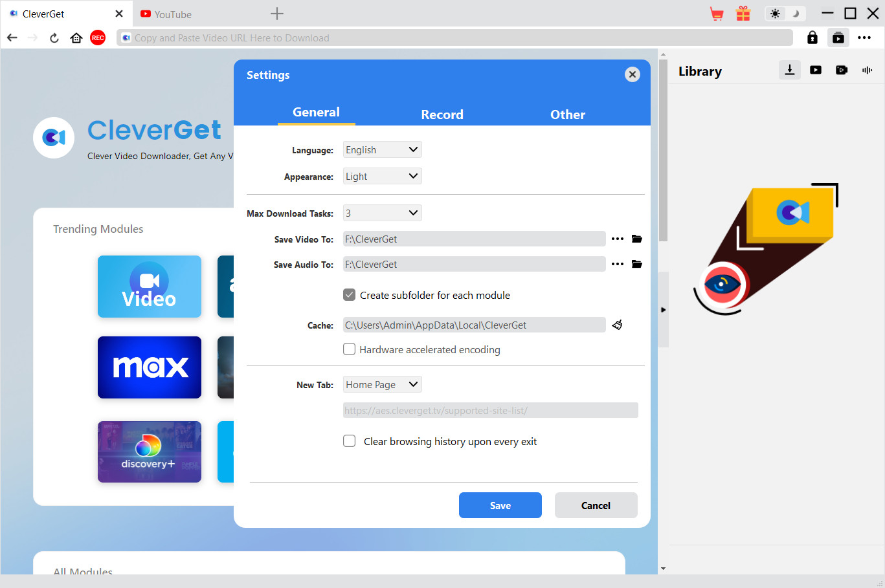The image size is (885, 588).
Task: Close the Settings dialog
Action: (633, 74)
